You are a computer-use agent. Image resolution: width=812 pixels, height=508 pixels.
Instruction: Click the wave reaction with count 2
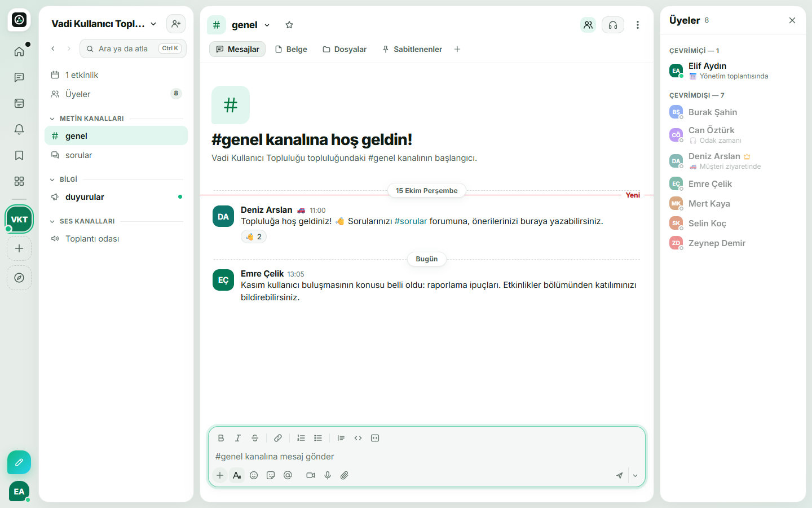click(x=254, y=237)
